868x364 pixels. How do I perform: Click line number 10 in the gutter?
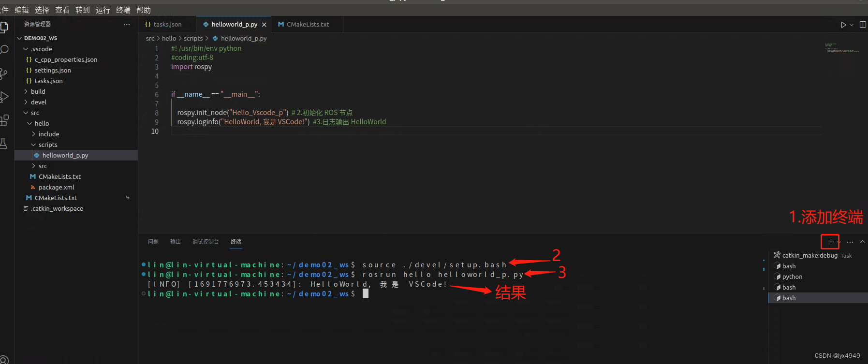[x=155, y=131]
